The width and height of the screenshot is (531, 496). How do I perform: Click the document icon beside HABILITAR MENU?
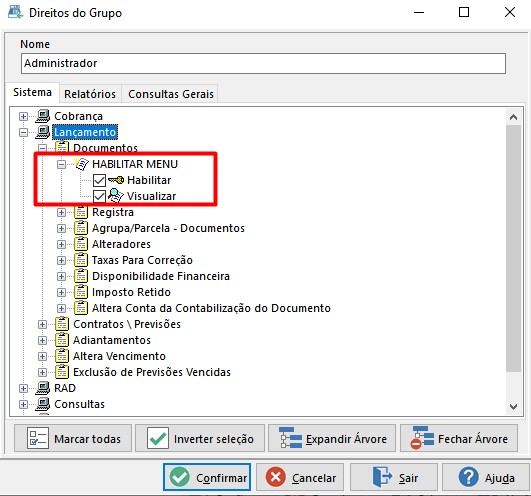click(x=81, y=164)
